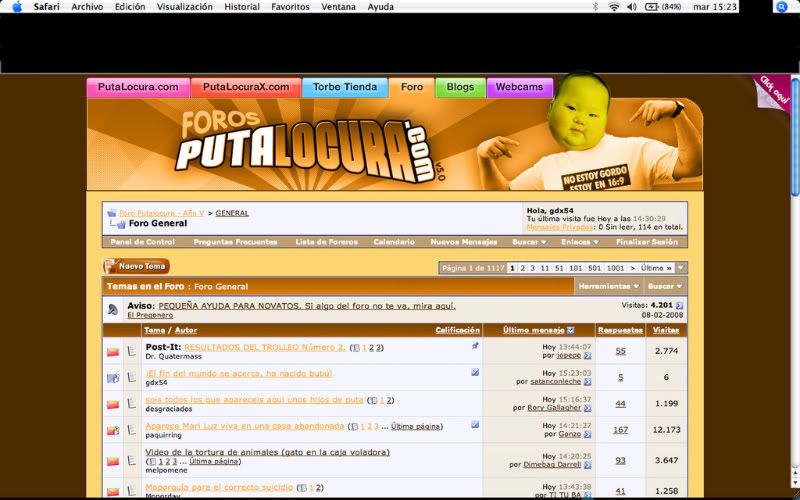Open the El Pregonero author link
This screenshot has width=800, height=500.
click(x=150, y=315)
